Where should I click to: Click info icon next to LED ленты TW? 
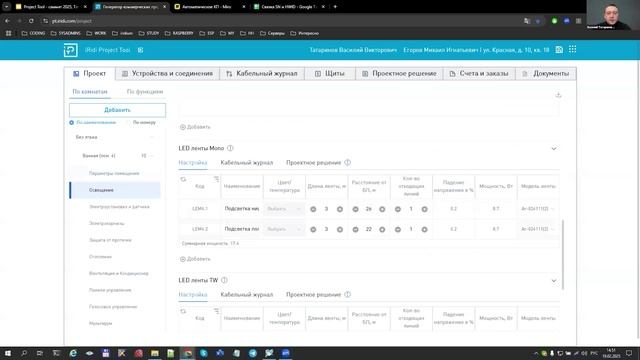[x=224, y=280]
